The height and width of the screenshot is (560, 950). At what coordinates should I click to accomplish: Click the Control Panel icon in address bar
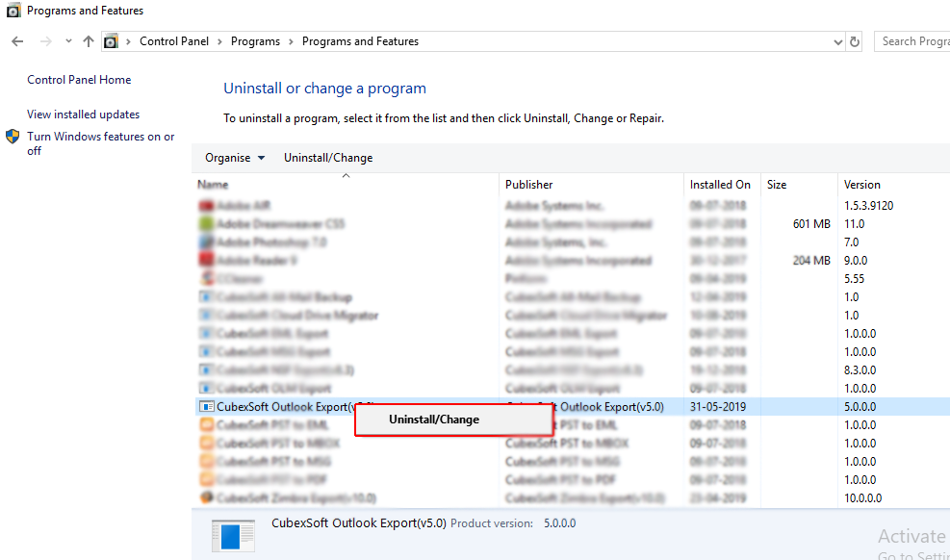[112, 41]
